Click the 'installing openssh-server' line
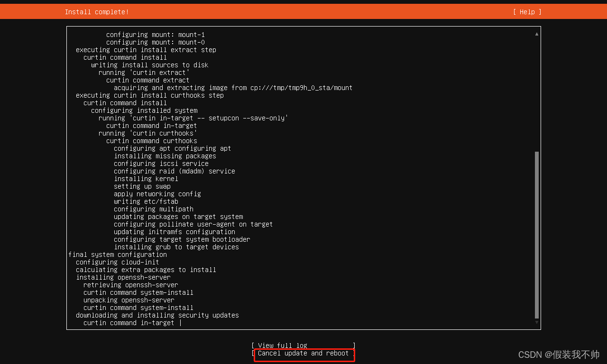The height and width of the screenshot is (364, 607). tap(123, 277)
